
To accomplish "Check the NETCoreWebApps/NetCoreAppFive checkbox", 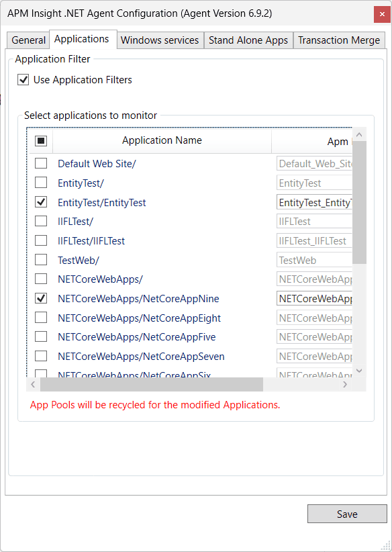I will tap(41, 337).
